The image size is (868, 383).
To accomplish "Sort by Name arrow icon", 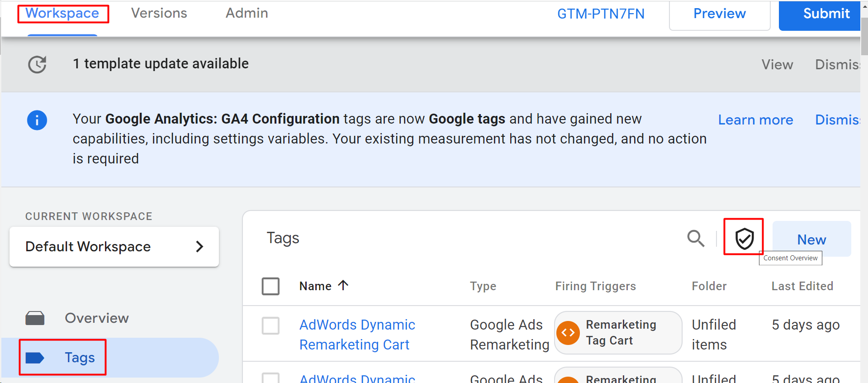I will click(343, 285).
